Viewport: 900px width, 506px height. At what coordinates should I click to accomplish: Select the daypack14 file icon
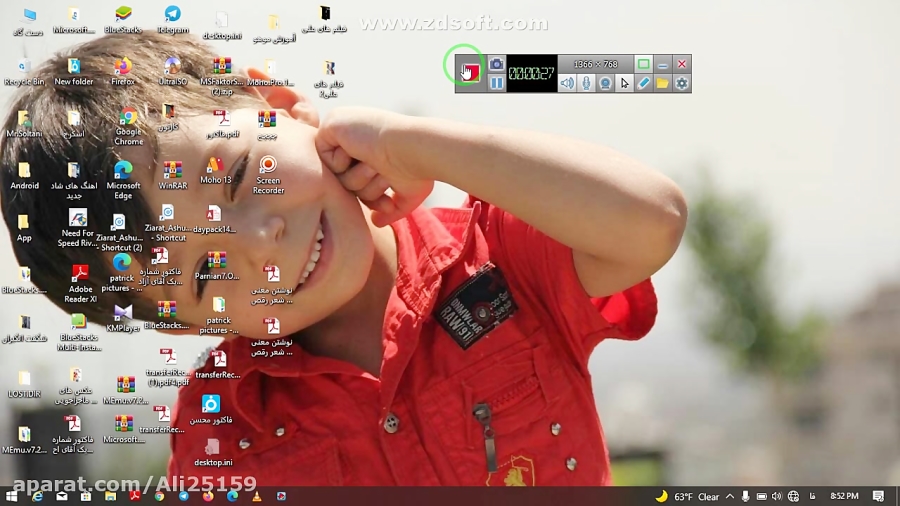click(214, 219)
